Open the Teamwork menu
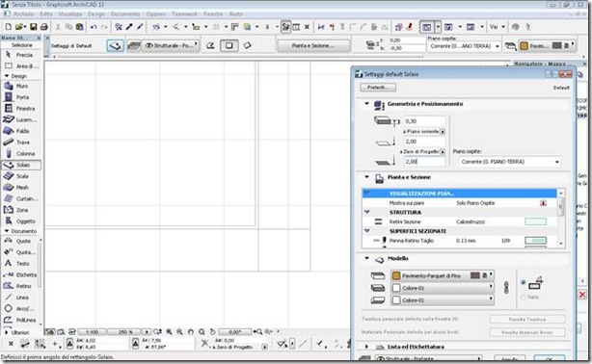 (x=184, y=13)
